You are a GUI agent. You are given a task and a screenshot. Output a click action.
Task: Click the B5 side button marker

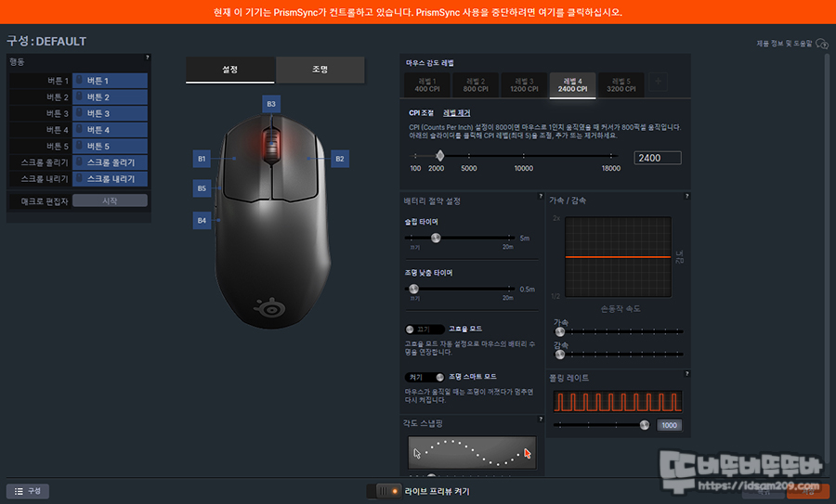[x=202, y=188]
